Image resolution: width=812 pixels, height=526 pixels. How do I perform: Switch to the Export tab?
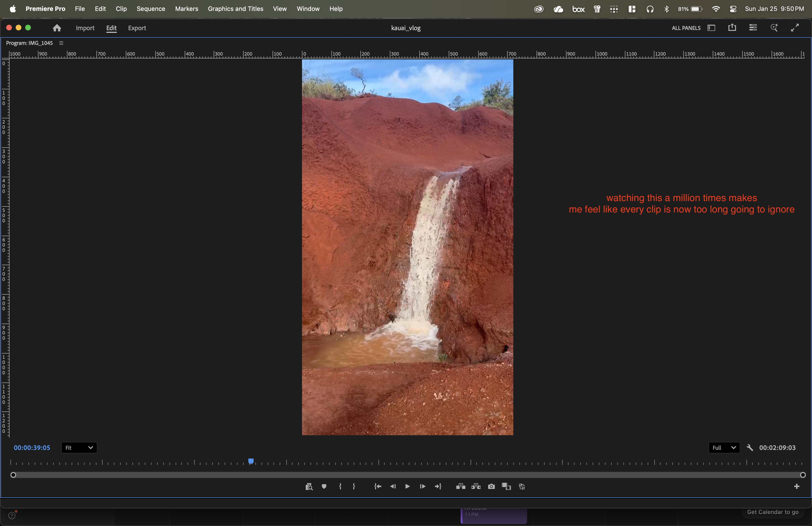tap(137, 28)
